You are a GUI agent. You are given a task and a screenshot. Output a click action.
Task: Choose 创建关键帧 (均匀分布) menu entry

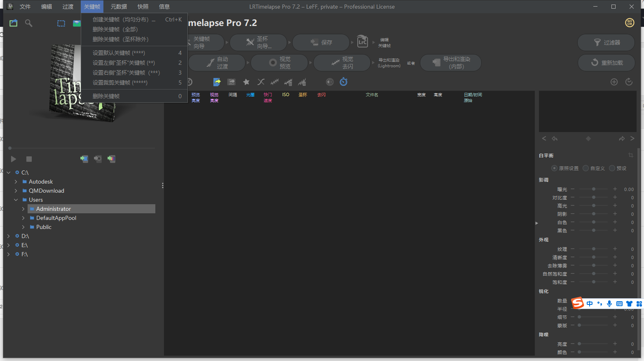(134, 19)
